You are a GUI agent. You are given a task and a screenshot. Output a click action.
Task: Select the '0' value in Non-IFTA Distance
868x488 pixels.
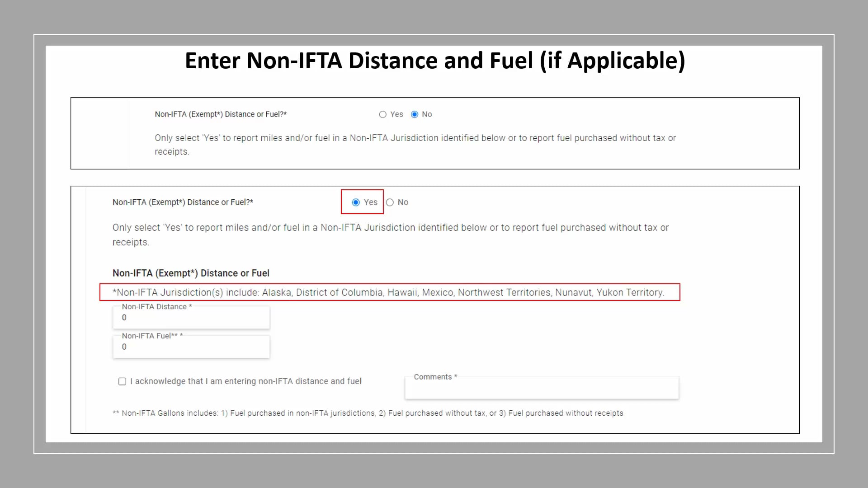coord(124,318)
